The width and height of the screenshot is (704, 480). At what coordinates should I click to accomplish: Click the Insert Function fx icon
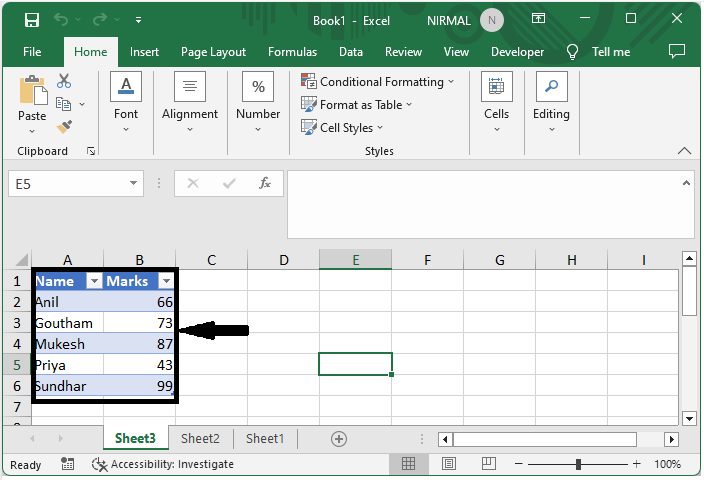tap(265, 184)
